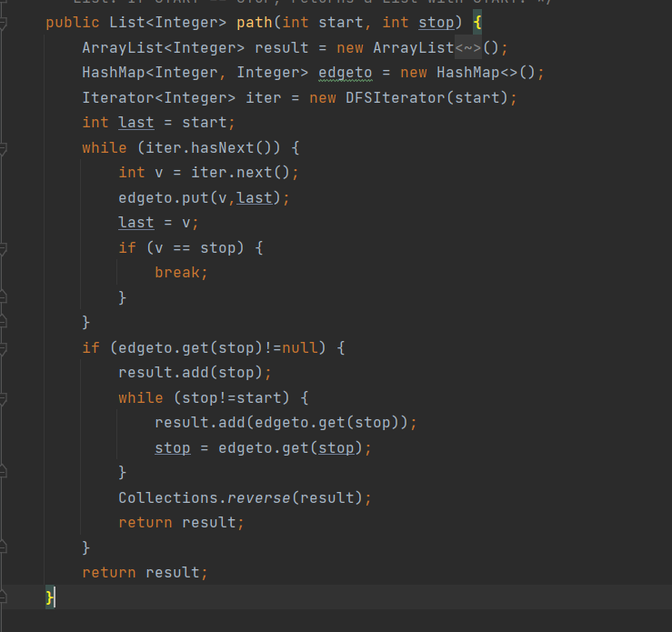Collapse the if (edgeto.get(stop)!=null) block
Image resolution: width=672 pixels, height=632 pixels.
4,347
